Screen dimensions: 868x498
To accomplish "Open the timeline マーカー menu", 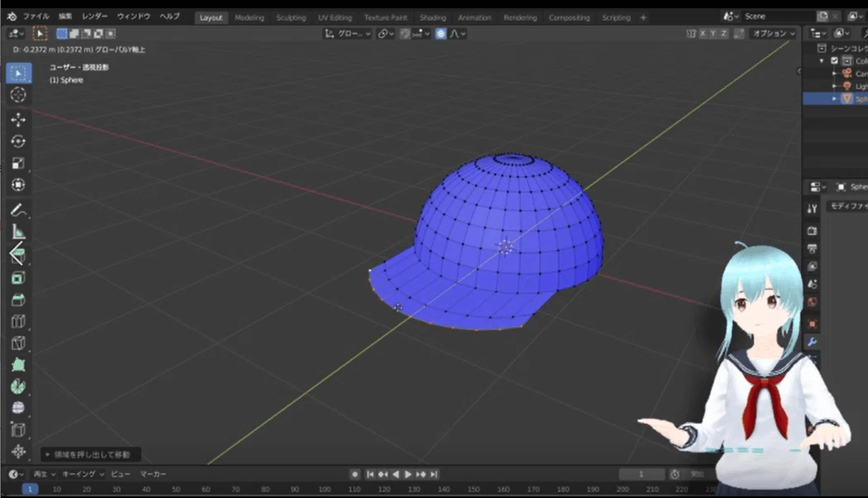I will 153,474.
